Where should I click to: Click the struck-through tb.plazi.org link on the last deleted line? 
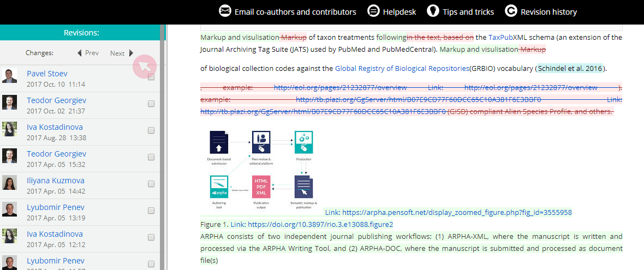click(x=323, y=112)
